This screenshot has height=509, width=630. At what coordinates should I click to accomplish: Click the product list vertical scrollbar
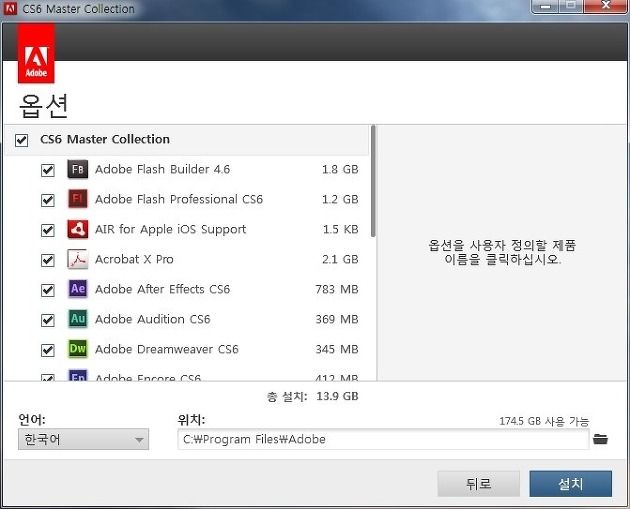(373, 181)
